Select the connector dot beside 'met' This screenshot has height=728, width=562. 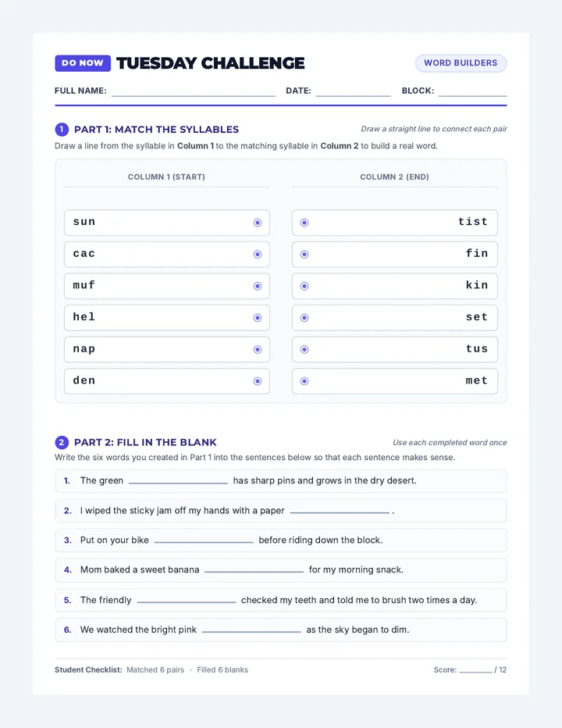[x=304, y=381]
